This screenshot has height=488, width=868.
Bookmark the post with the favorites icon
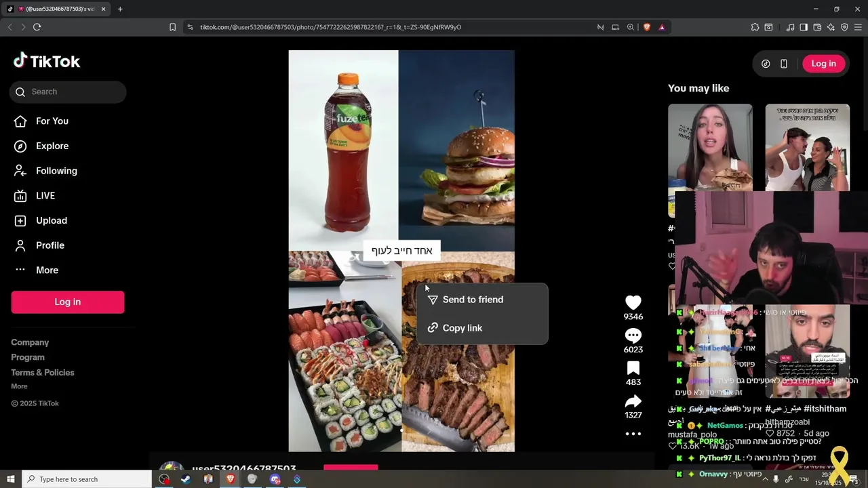click(633, 368)
